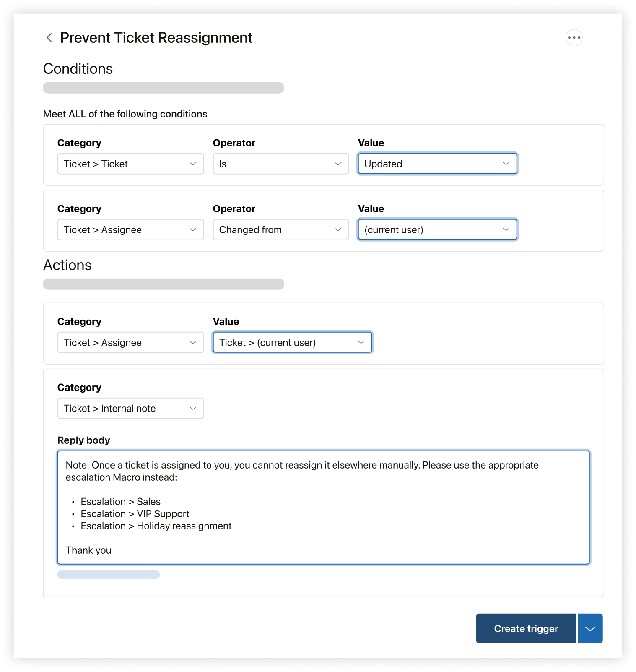
Task: Click the back arrow beside the trigger title
Action: tap(49, 38)
